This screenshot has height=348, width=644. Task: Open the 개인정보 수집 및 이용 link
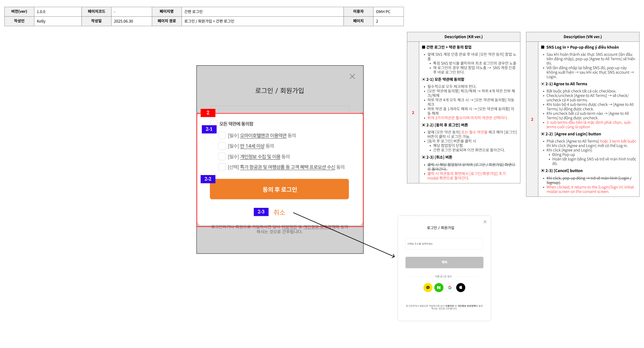point(260,157)
